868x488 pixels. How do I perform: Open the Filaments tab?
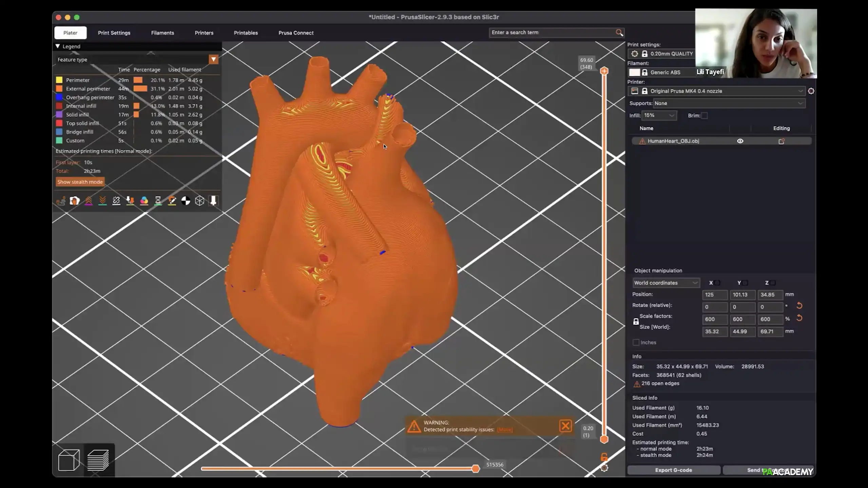162,33
